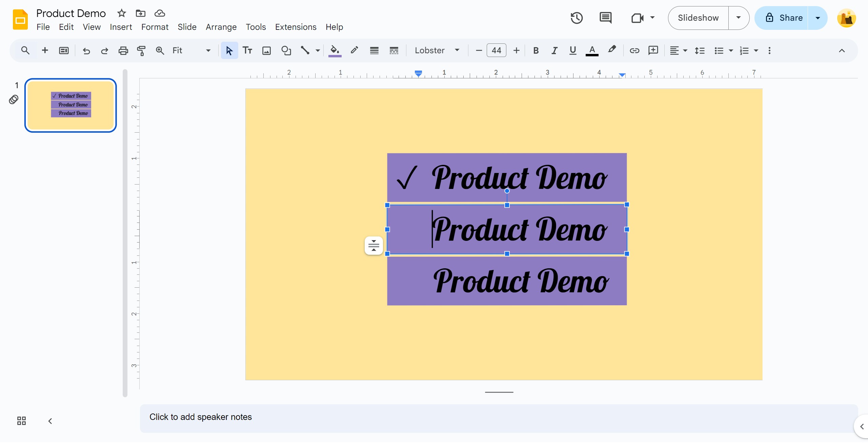The height and width of the screenshot is (443, 868).
Task: Set border dash style
Action: click(394, 51)
